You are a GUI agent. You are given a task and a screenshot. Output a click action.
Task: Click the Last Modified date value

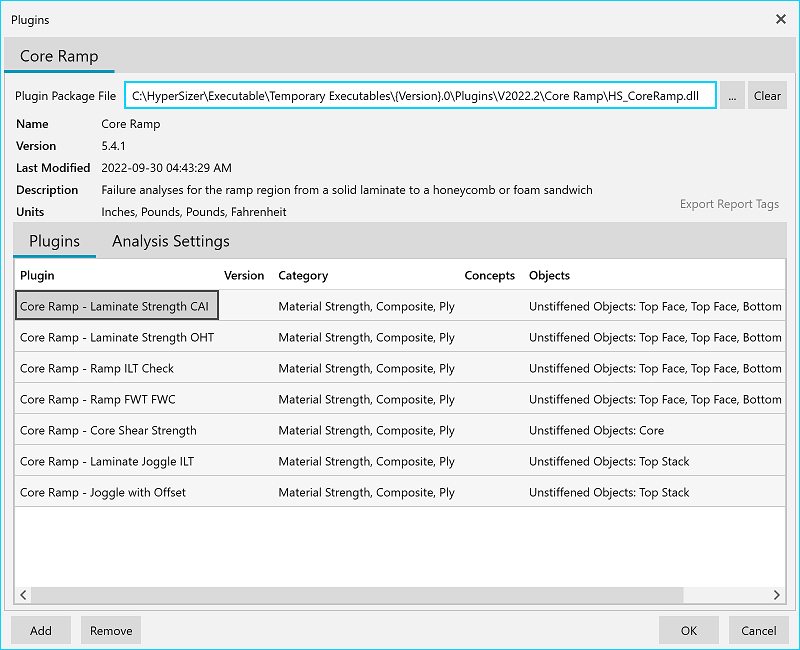coord(166,168)
